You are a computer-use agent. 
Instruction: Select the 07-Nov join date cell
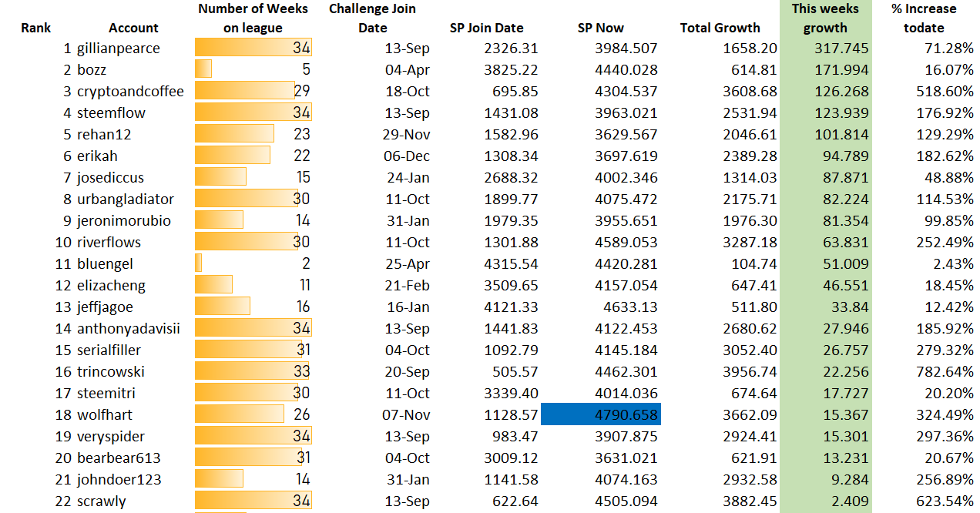(x=406, y=414)
